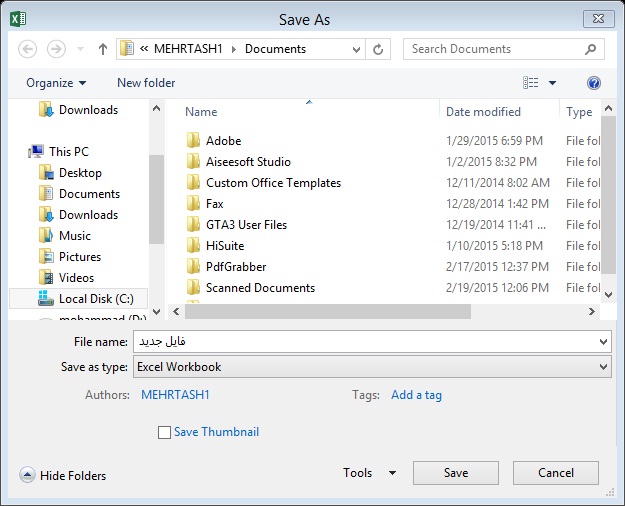Screen dimensions: 625x506
Task: Expand the File name dropdown list
Action: click(x=603, y=342)
